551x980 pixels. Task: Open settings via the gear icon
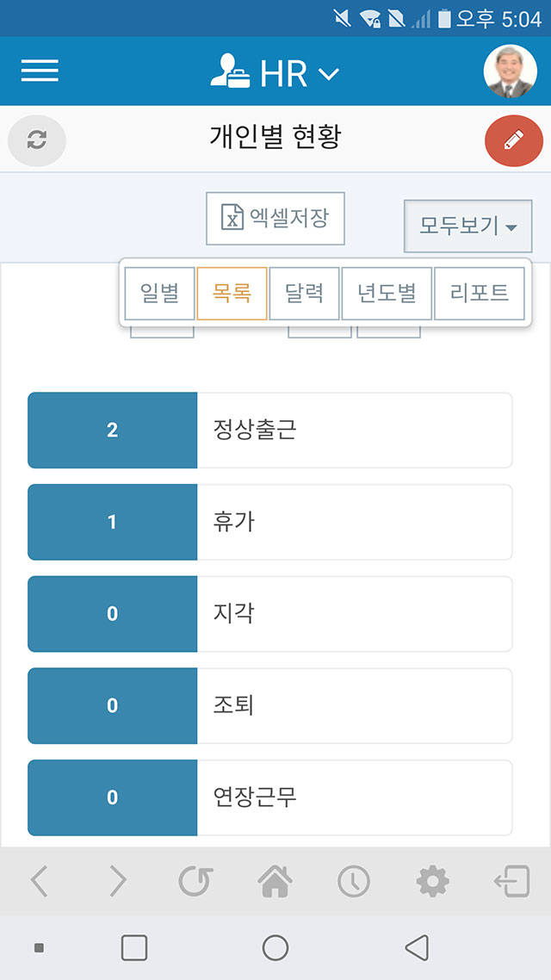[x=432, y=881]
